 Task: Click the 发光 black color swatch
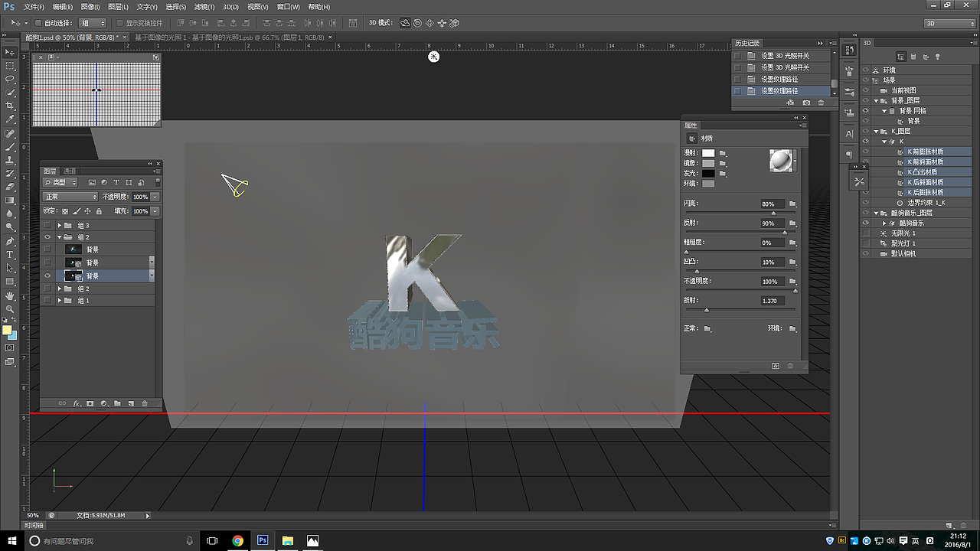coord(708,173)
